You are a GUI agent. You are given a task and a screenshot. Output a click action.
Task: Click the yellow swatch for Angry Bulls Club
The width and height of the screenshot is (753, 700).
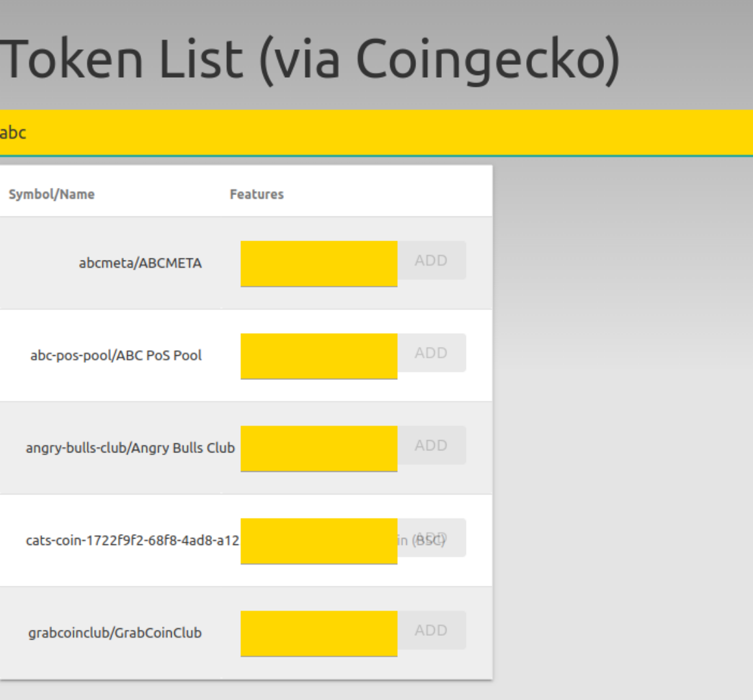[318, 447]
